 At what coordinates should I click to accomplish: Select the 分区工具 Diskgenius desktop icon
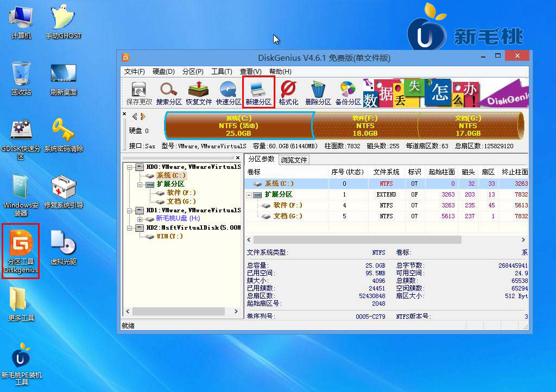point(21,251)
